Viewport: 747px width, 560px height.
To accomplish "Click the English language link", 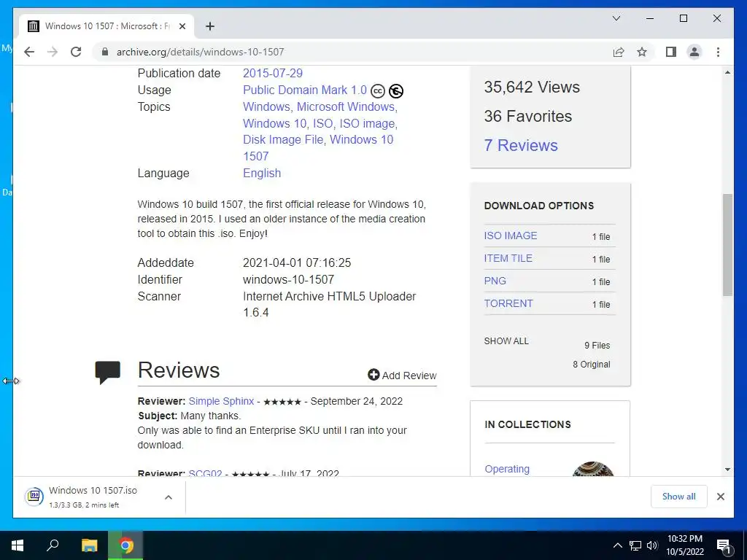I will 262,173.
